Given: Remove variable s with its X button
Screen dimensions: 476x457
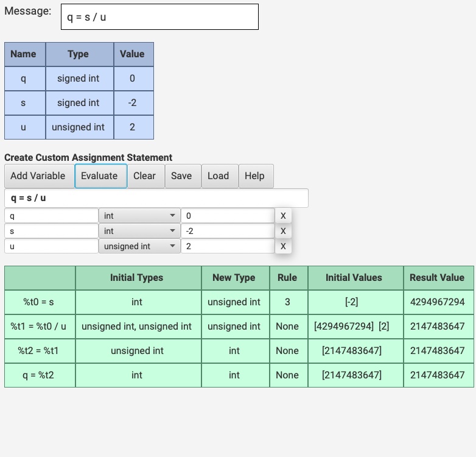Looking at the screenshot, I should (x=283, y=231).
